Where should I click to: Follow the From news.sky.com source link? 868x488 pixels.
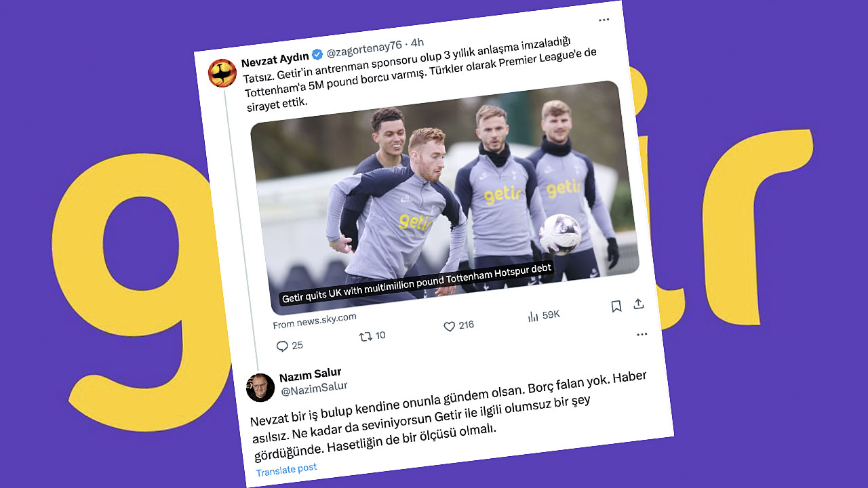[x=314, y=321]
